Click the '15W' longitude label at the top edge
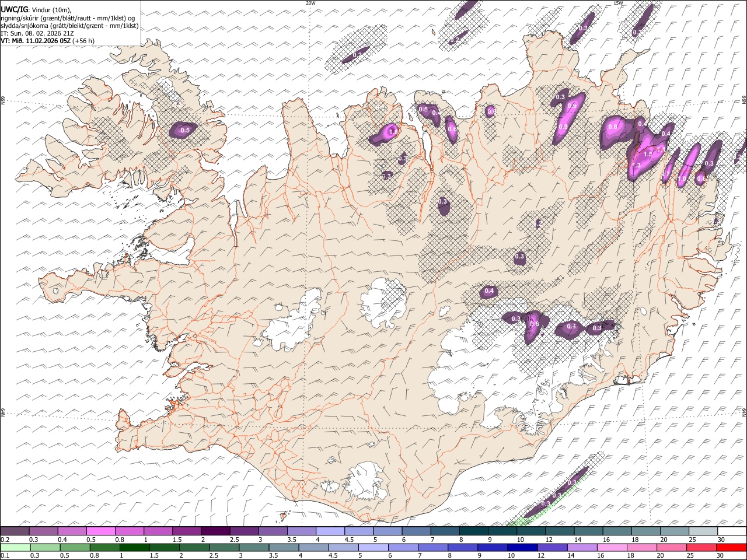The height and width of the screenshot is (560, 747). click(618, 3)
